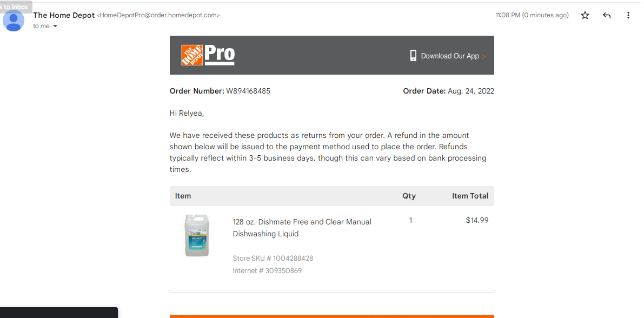The image size is (644, 318).
Task: Reply to the email using arrow icon
Action: coord(607,16)
